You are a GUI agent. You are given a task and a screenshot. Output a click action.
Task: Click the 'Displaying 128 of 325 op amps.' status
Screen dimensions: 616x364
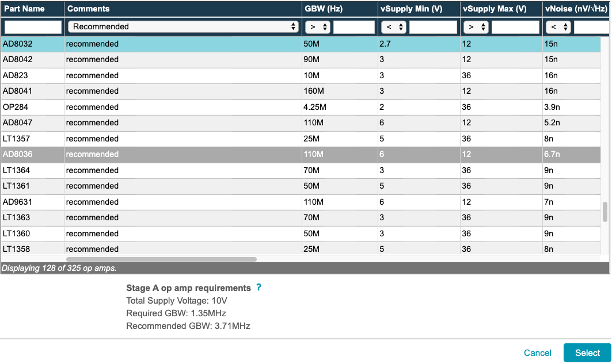[x=59, y=269]
